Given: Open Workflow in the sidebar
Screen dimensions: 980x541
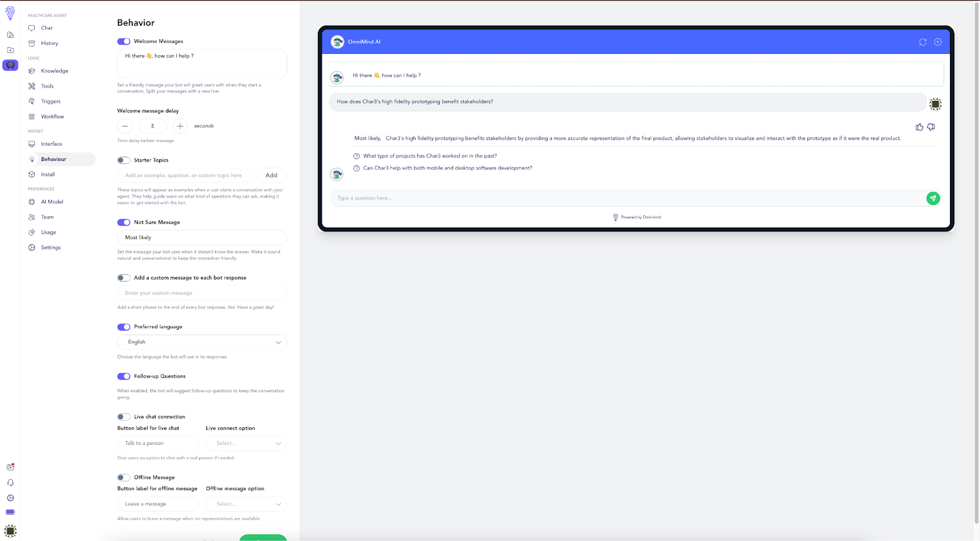Looking at the screenshot, I should 52,117.
